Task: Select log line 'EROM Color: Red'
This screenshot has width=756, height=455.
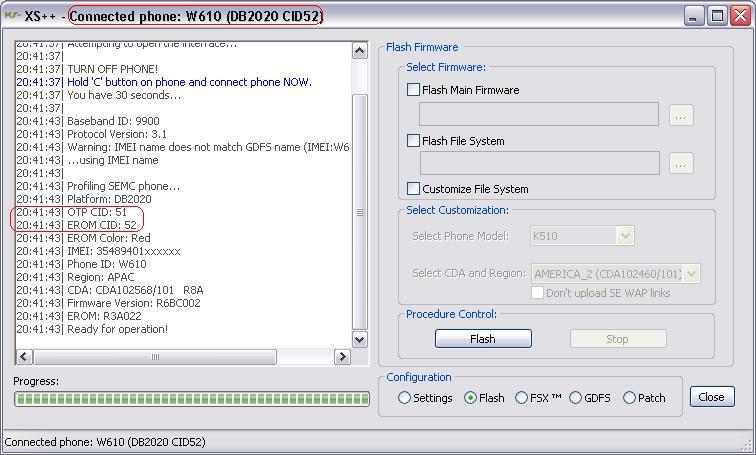Action: point(108,238)
